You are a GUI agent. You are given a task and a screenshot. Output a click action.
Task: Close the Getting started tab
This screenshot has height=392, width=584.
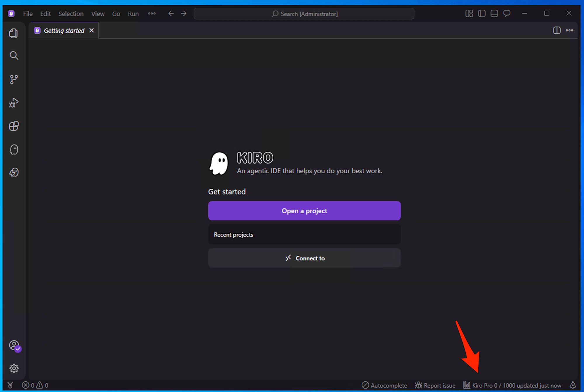pos(91,30)
